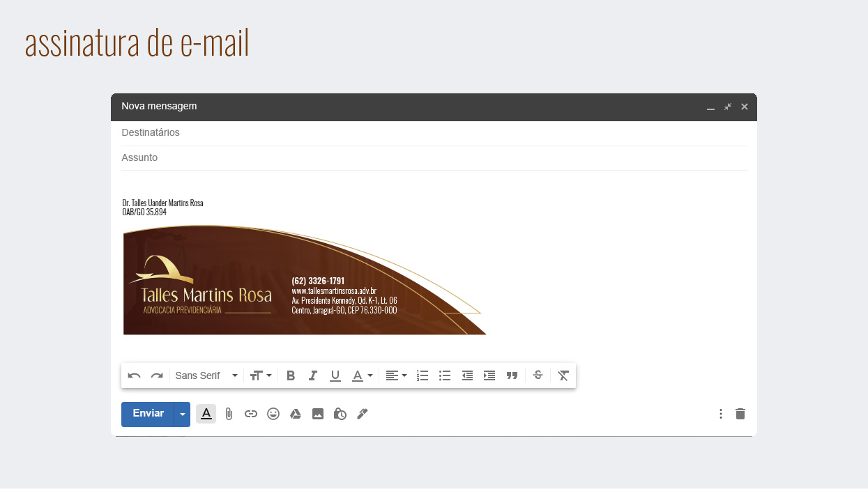The image size is (868, 489).
Task: Apply blockquote formatting
Action: (x=512, y=375)
